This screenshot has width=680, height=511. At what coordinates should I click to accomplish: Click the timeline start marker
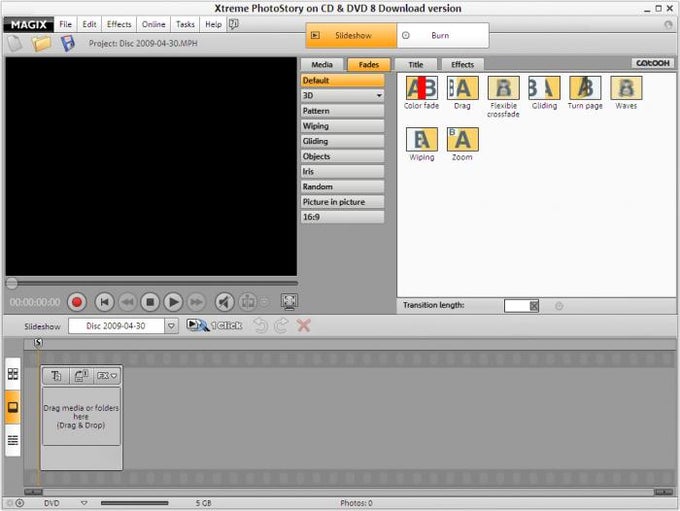pos(38,343)
